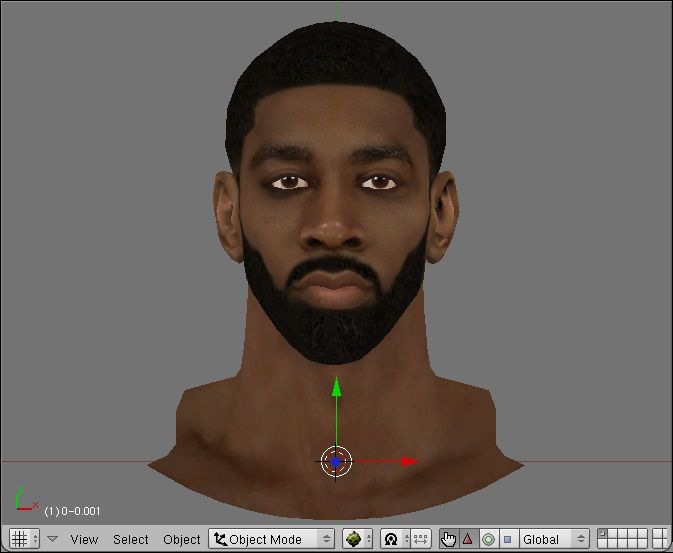Open the Object menu
The height and width of the screenshot is (553, 673).
181,539
